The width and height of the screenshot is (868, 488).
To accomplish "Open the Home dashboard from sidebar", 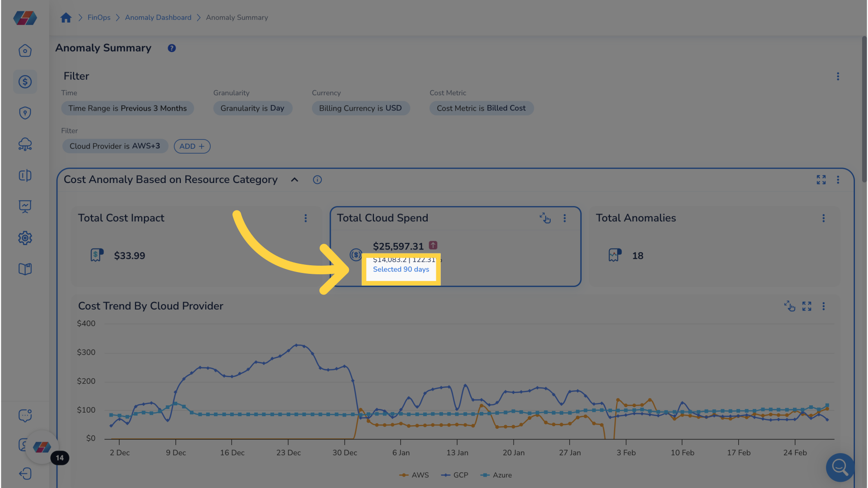I will coord(25,51).
